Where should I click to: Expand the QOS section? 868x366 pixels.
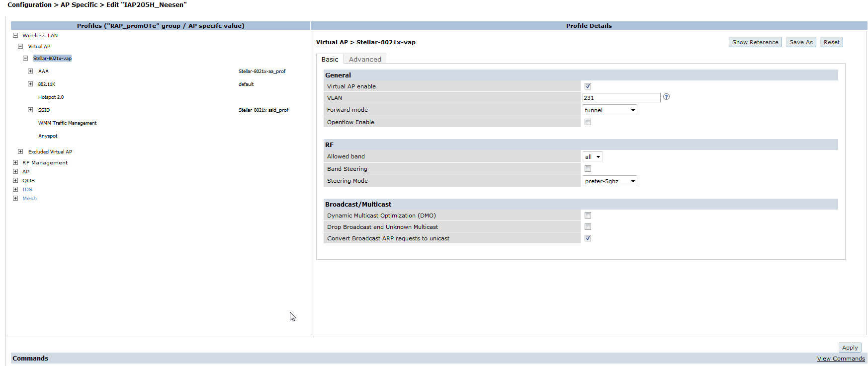[15, 180]
